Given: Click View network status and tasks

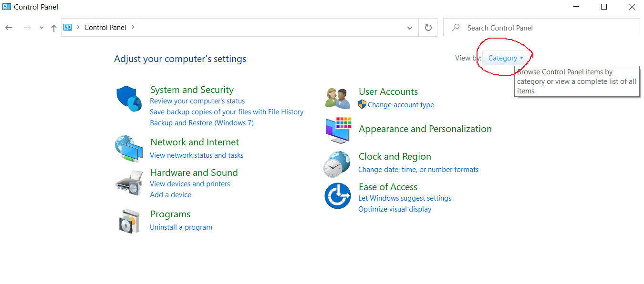Looking at the screenshot, I should (197, 155).
